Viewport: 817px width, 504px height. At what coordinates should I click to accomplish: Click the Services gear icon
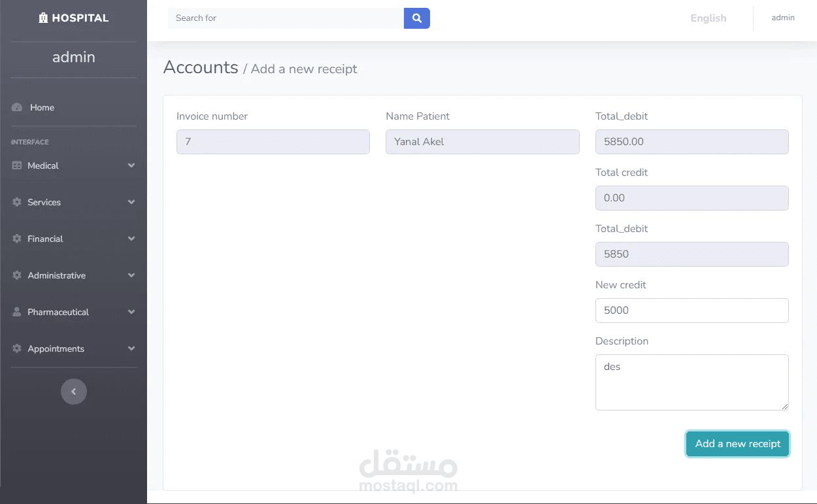click(x=17, y=203)
